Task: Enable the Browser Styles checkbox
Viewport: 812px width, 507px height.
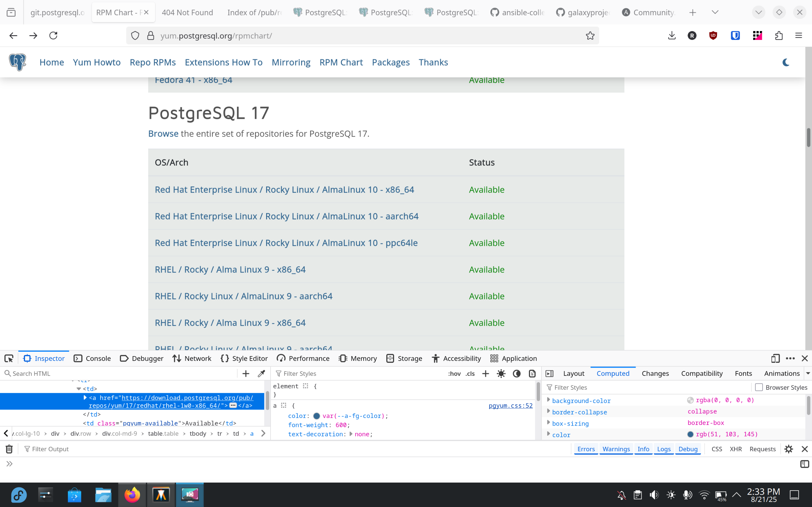Action: pyautogui.click(x=759, y=387)
